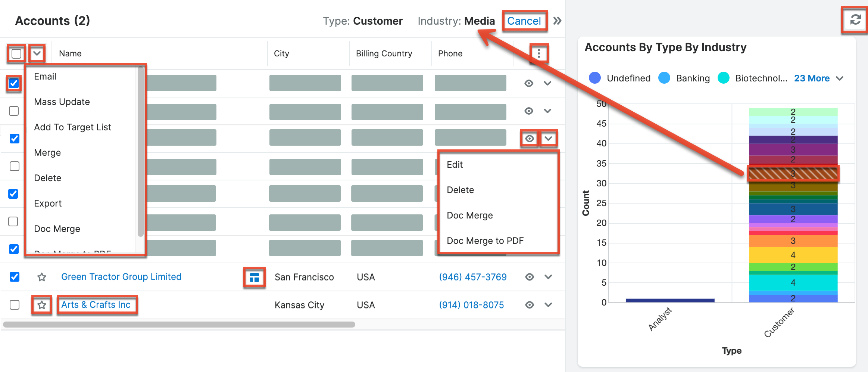Select Doc Merge to PDF row action
868x372 pixels.
click(485, 241)
